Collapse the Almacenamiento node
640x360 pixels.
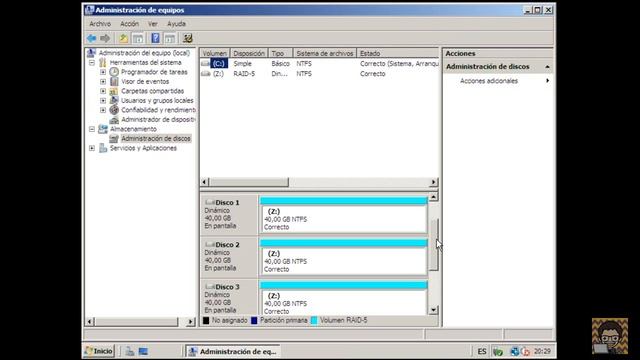(x=92, y=129)
